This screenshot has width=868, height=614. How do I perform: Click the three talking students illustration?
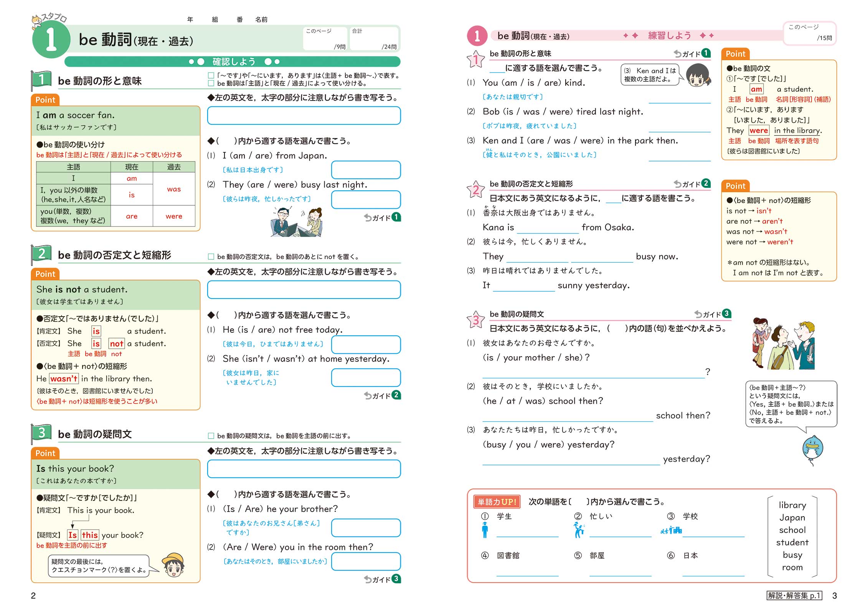click(783, 343)
